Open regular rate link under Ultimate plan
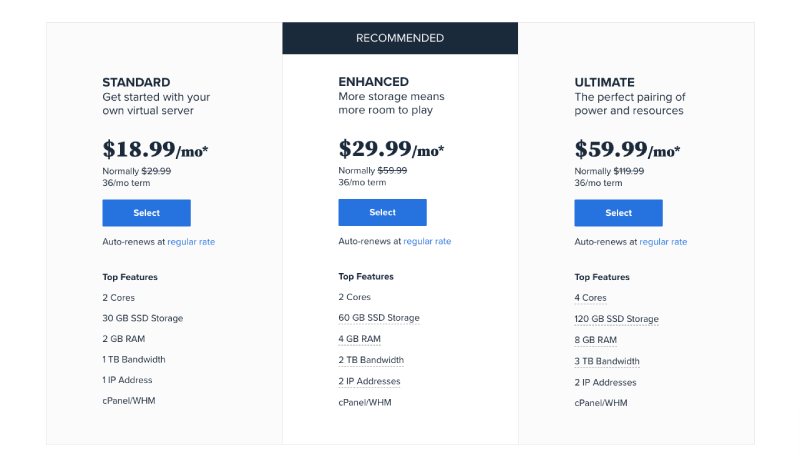Image resolution: width=800 pixels, height=469 pixels. (x=663, y=242)
